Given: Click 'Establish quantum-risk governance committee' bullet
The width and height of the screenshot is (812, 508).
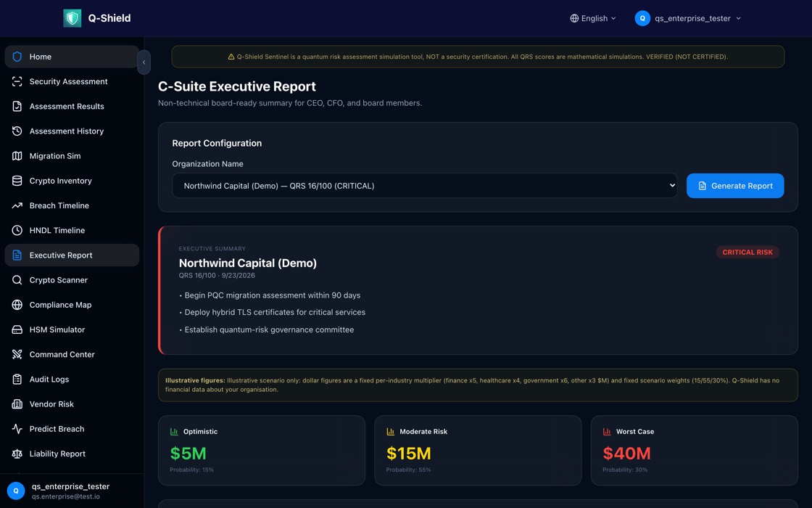Looking at the screenshot, I should point(269,329).
